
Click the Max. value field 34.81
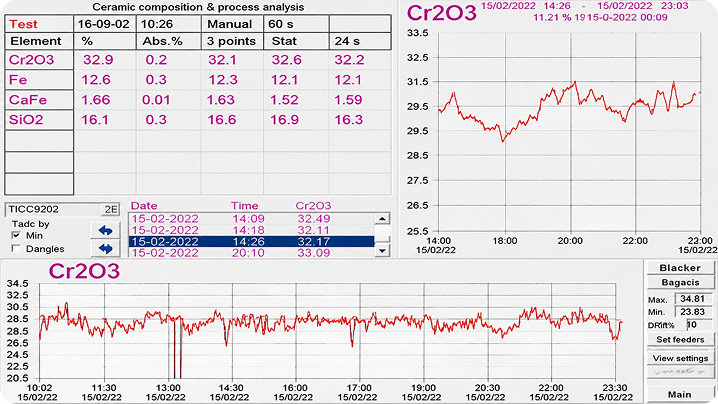693,299
